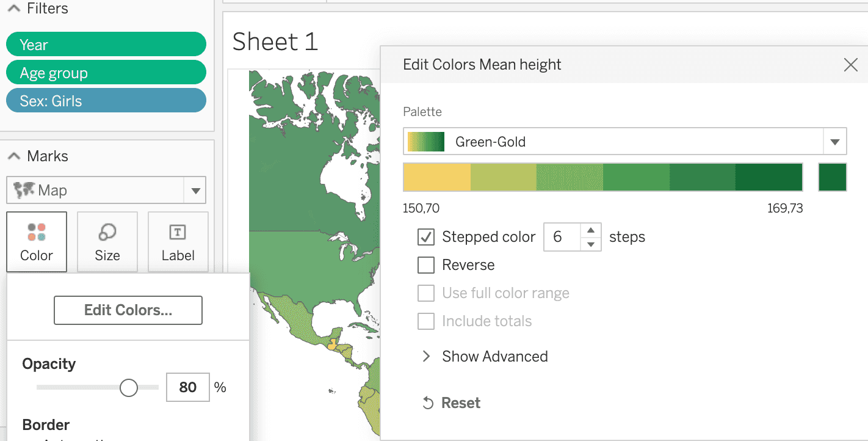The height and width of the screenshot is (441, 868).
Task: Open the Green-Gold palette dropdown
Action: click(834, 142)
